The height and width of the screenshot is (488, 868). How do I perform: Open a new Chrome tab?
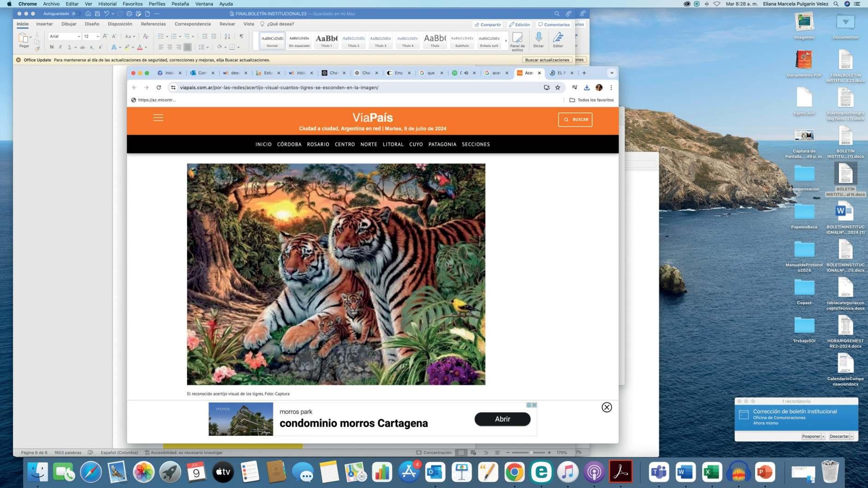pos(584,73)
